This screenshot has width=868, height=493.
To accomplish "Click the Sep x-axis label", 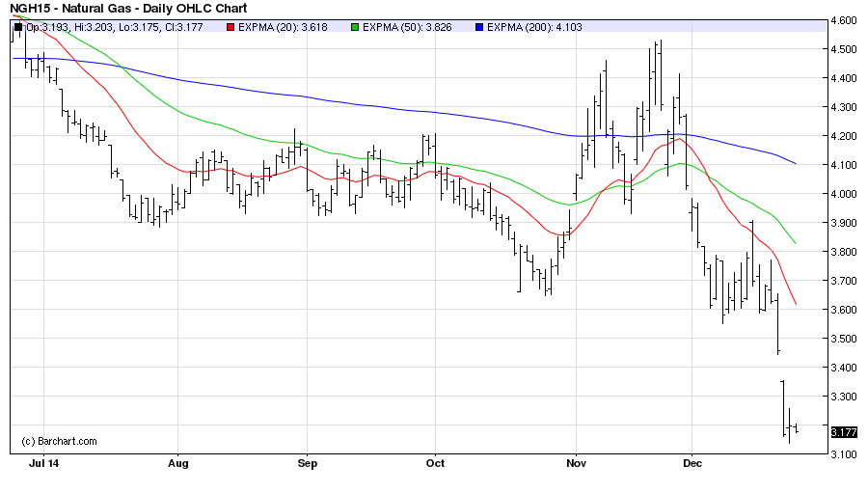I will coord(308,463).
